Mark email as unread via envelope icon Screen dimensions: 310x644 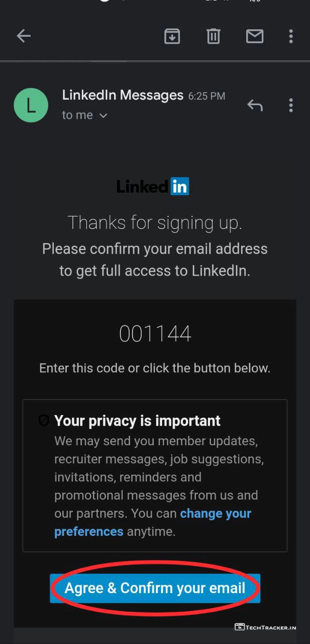tap(255, 36)
